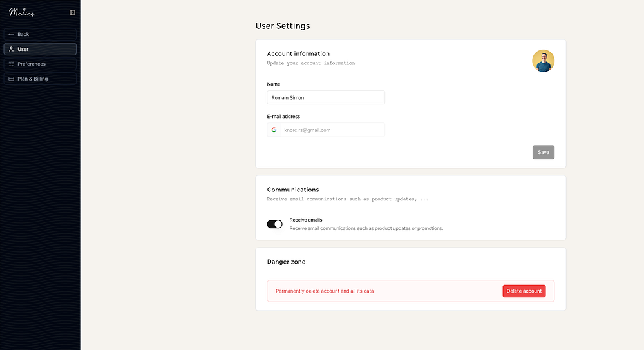This screenshot has height=350, width=644.
Task: Collapse the sidebar with the panel icon
Action: point(72,12)
